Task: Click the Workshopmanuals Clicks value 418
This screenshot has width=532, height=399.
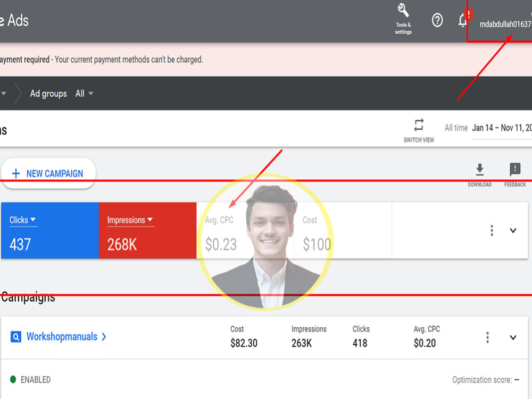Action: [360, 343]
